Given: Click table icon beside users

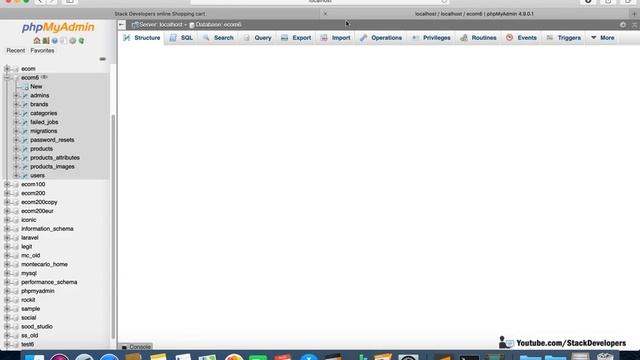Looking at the screenshot, I should point(25,176).
